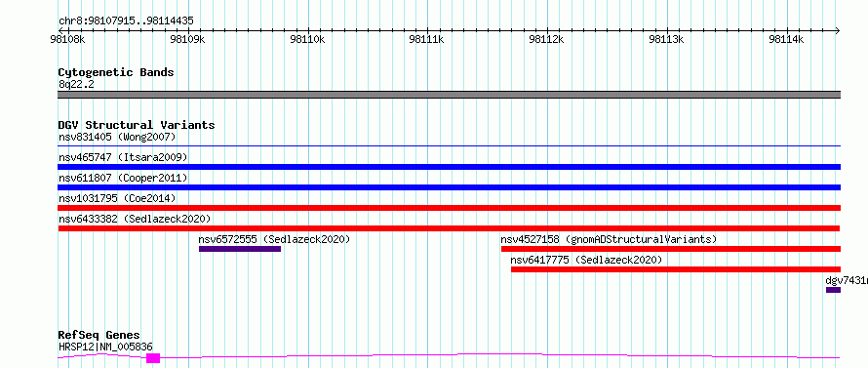The width and height of the screenshot is (868, 368).
Task: Click the 98108k ruler tick label
Action: coord(67,39)
